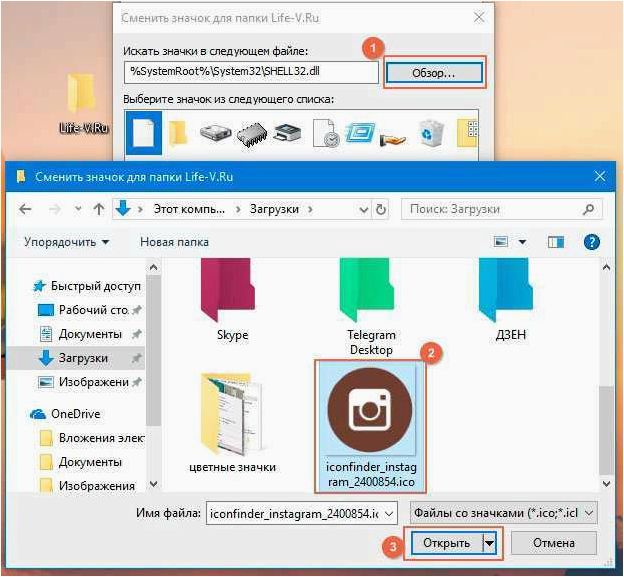Click file list scroll down arrow
This screenshot has height=577, width=624.
click(x=606, y=484)
